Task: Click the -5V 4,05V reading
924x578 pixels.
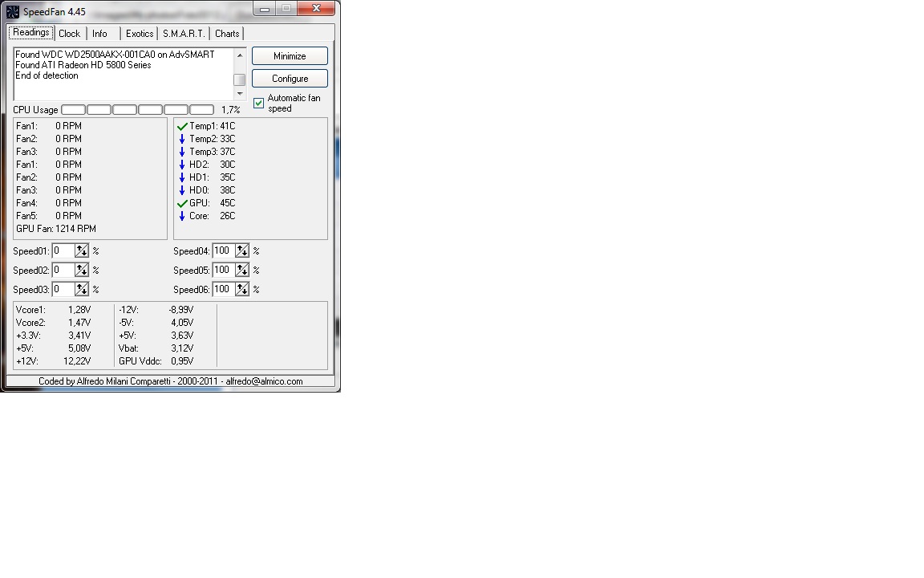Action: coord(156,323)
